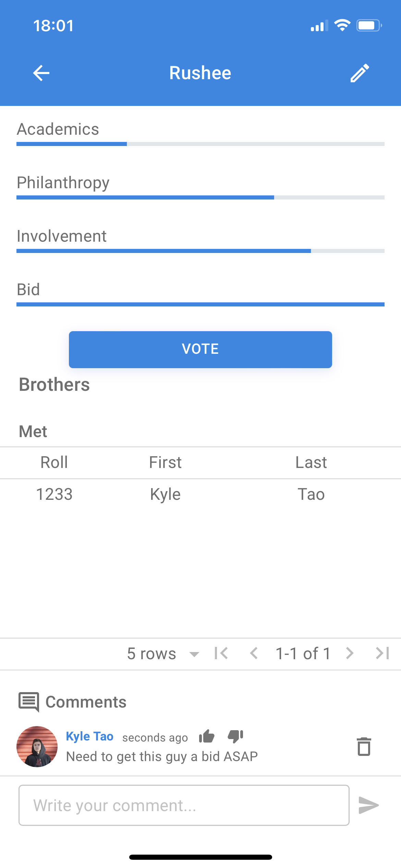The height and width of the screenshot is (868, 401).
Task: Click the Philanthropy rating bar
Action: 200,197
